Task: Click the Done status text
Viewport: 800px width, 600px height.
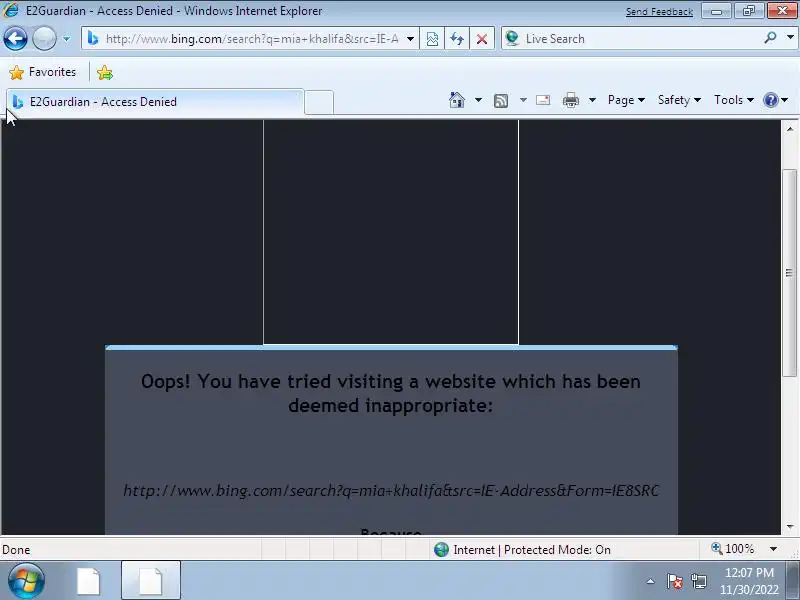Action: 16,550
